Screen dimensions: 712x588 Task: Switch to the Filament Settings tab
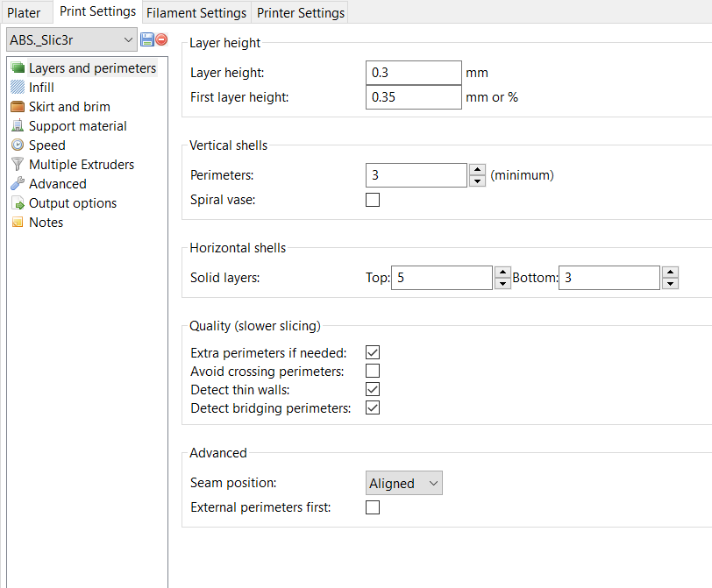tap(196, 13)
